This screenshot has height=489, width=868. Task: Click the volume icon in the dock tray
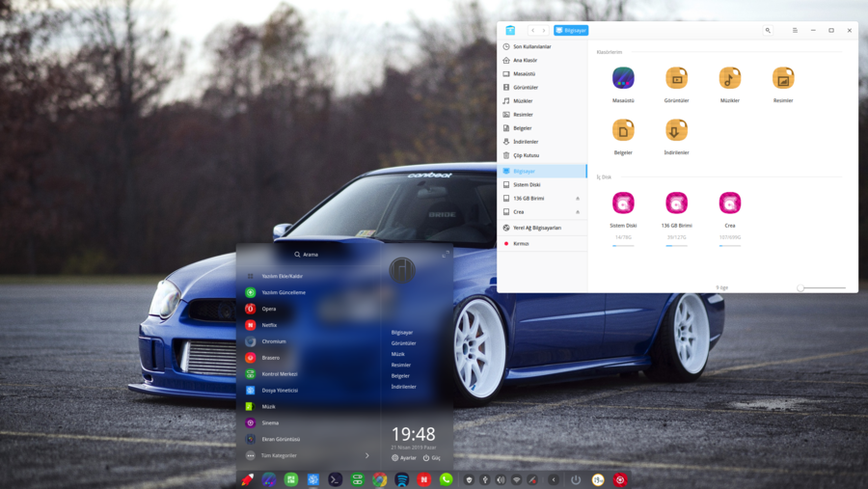tap(501, 479)
